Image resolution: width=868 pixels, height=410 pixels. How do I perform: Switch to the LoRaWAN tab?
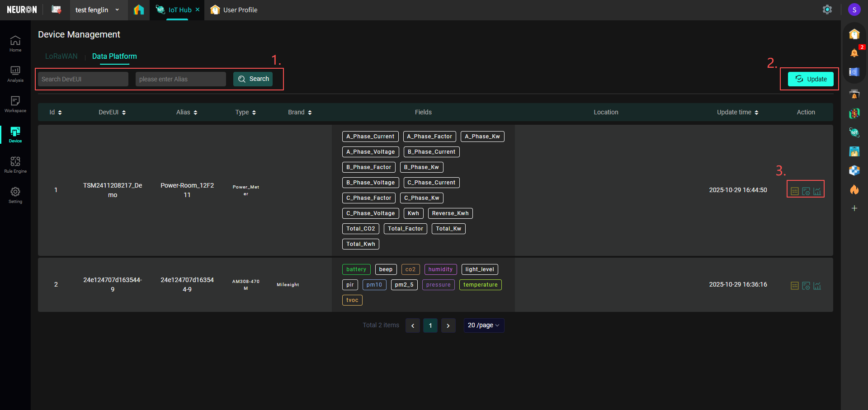click(61, 57)
